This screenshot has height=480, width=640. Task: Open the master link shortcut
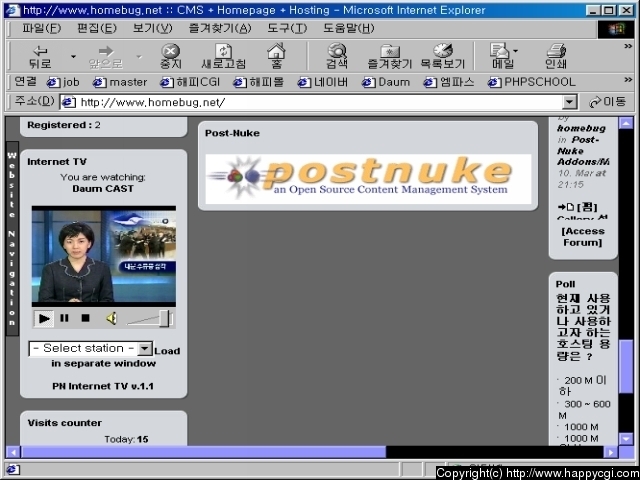tap(120, 82)
